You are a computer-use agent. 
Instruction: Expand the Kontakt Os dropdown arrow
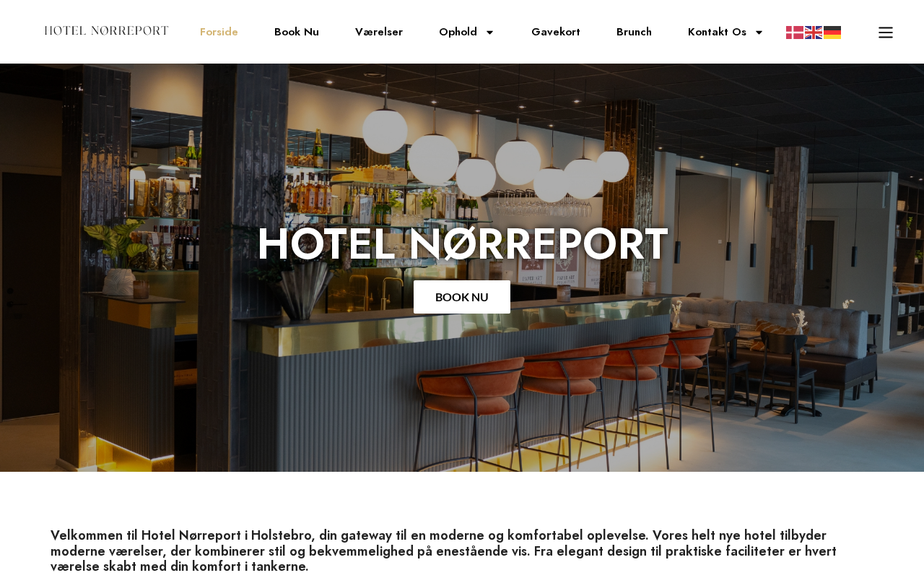click(759, 33)
